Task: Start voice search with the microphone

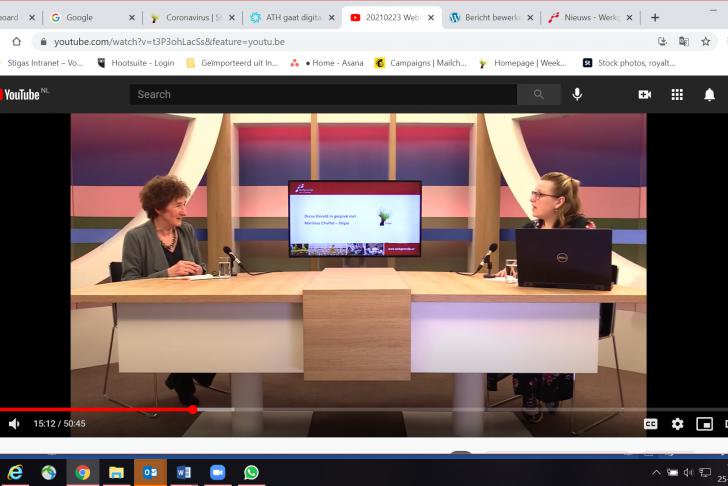Action: coord(577,94)
